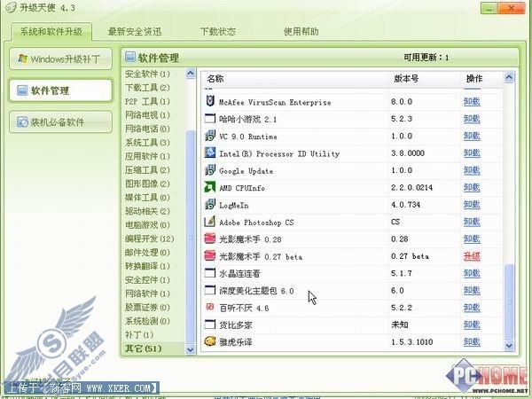
Task: Click the 水晶连连看 window icon
Action: click(x=210, y=273)
